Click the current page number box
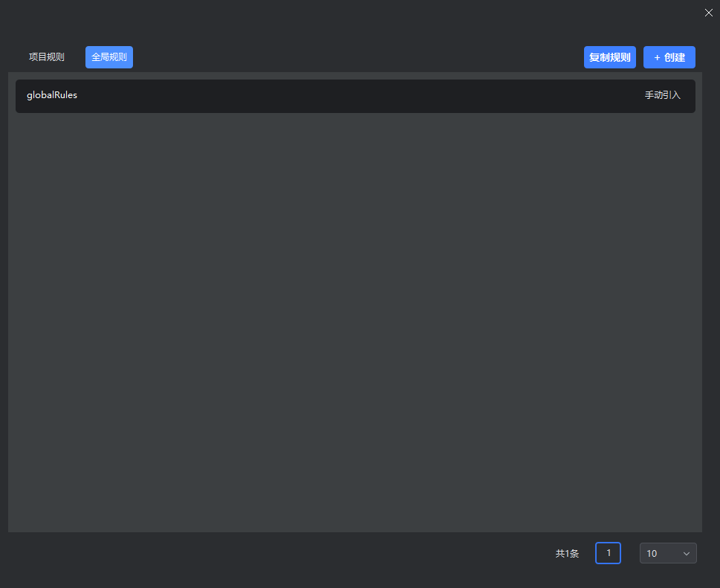 608,553
